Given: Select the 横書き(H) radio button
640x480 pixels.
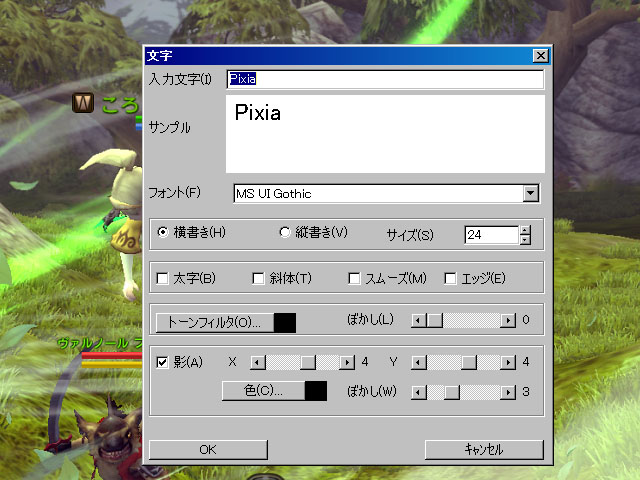Looking at the screenshot, I should (163, 232).
